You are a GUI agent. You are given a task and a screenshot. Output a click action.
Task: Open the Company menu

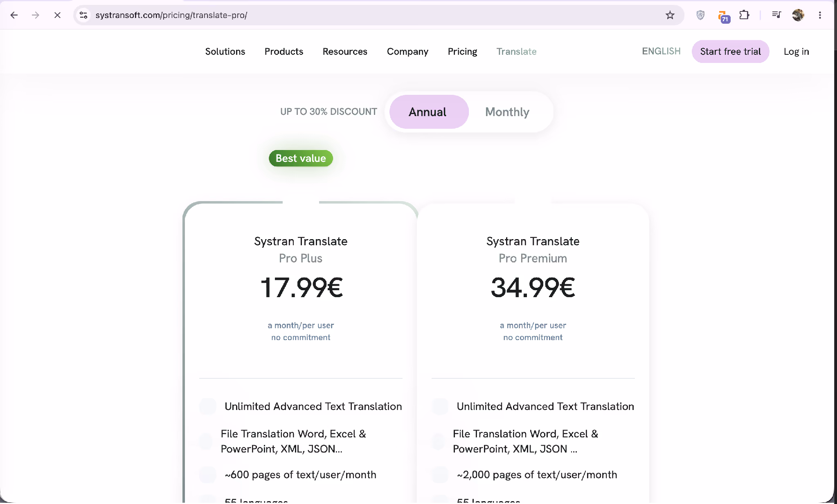point(407,52)
